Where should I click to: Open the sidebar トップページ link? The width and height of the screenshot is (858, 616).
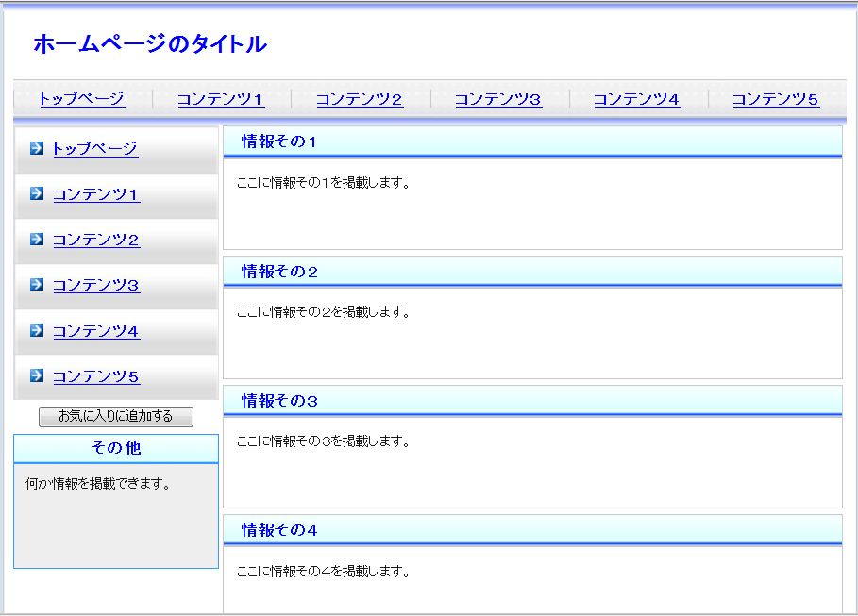pos(95,148)
